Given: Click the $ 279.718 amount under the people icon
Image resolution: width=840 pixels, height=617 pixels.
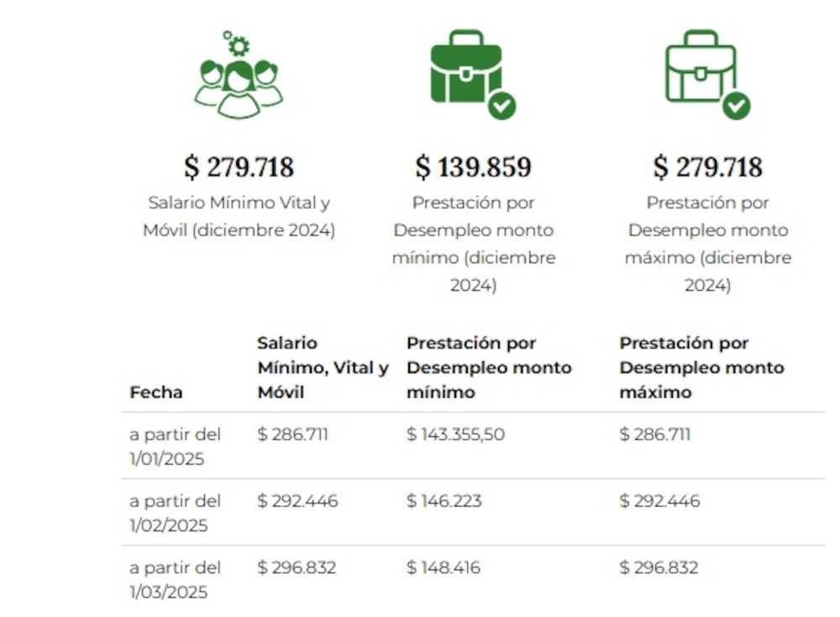Looking at the screenshot, I should [x=239, y=167].
